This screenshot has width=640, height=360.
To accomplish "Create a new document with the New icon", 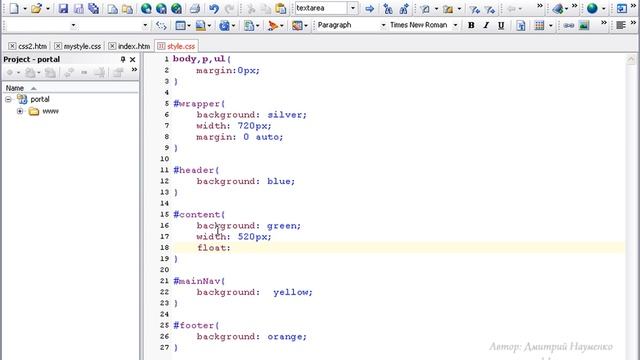I will click(14, 8).
